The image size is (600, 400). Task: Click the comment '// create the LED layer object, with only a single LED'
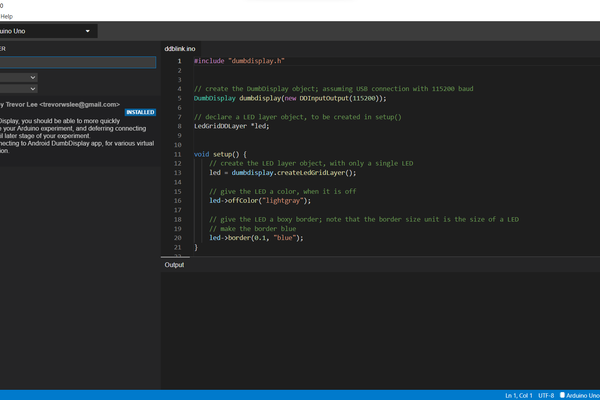pos(311,163)
